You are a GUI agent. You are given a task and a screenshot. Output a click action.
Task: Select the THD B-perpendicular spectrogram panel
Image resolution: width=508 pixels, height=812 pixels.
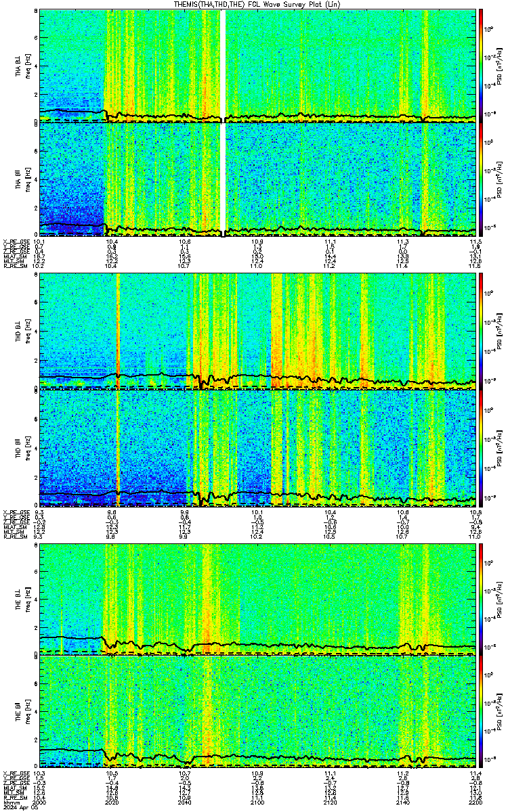tap(256, 330)
